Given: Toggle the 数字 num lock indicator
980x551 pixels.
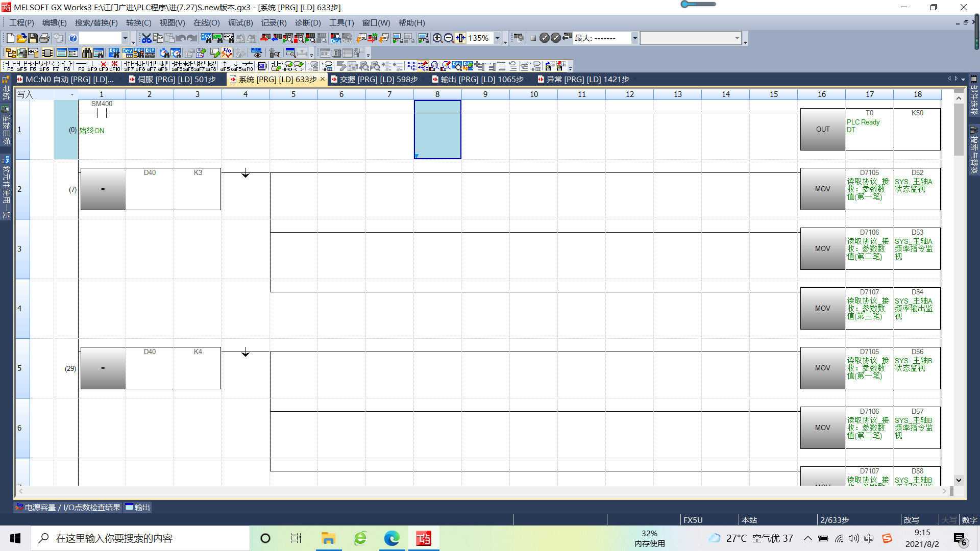Looking at the screenshot, I should [x=969, y=520].
